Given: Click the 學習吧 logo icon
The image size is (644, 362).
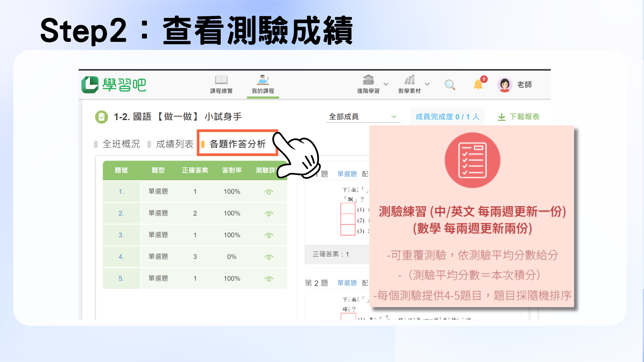Looking at the screenshot, I should tap(90, 84).
